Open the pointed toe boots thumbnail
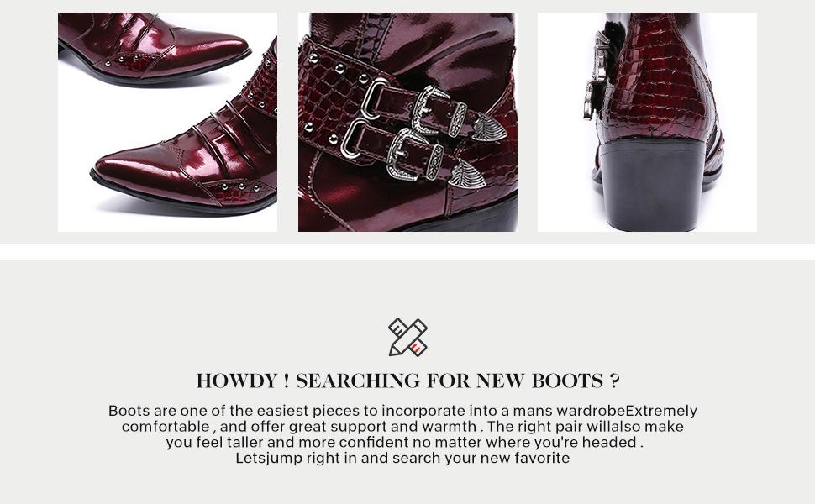 (167, 122)
